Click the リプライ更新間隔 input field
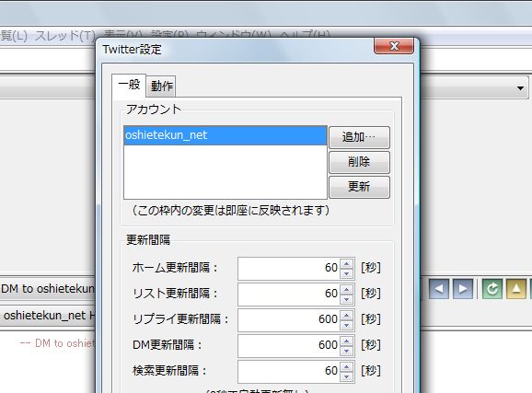532x393 pixels. (288, 319)
